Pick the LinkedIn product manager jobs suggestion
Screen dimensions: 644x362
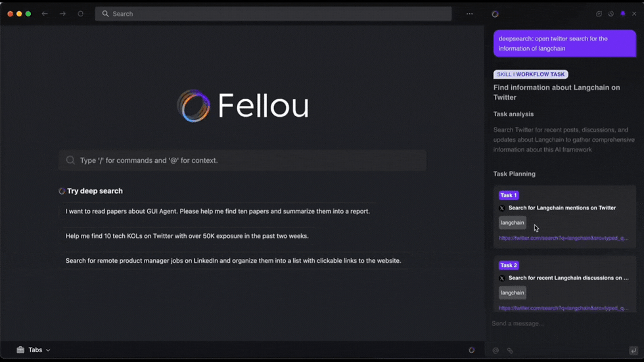233,261
